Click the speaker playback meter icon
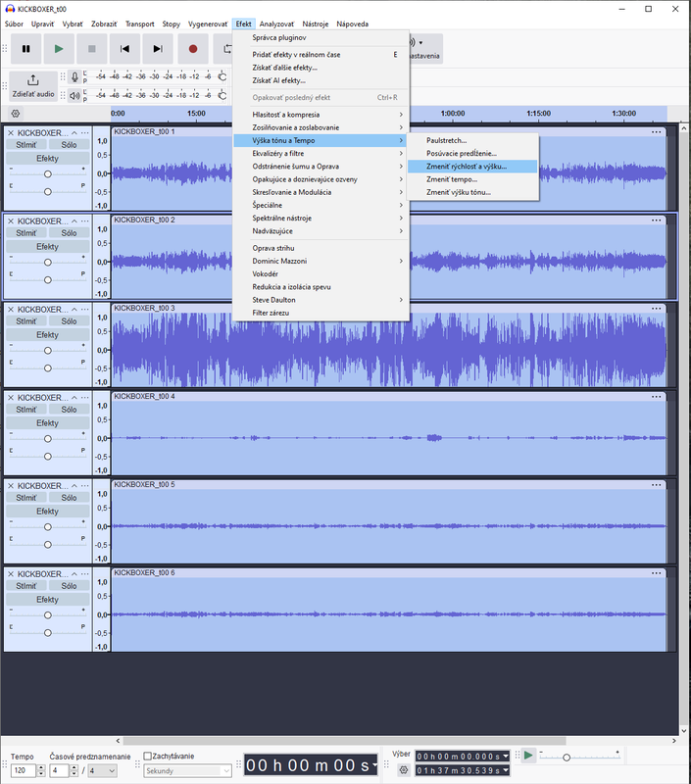691x784 pixels. pos(74,95)
